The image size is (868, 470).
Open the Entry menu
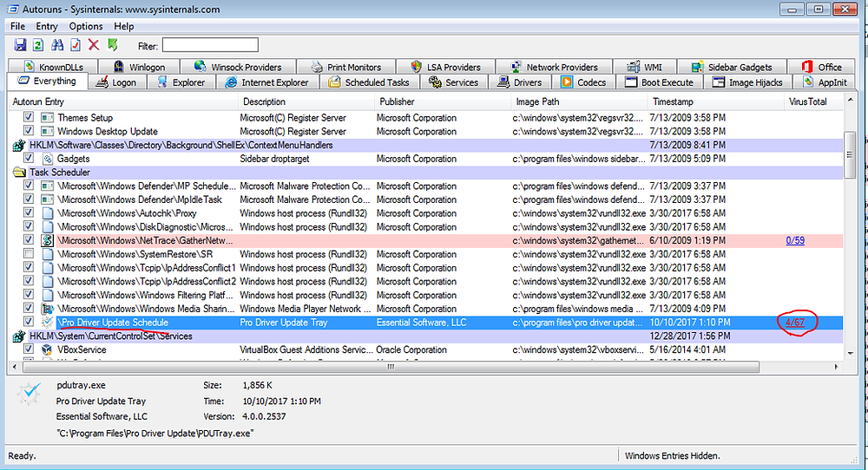click(47, 26)
